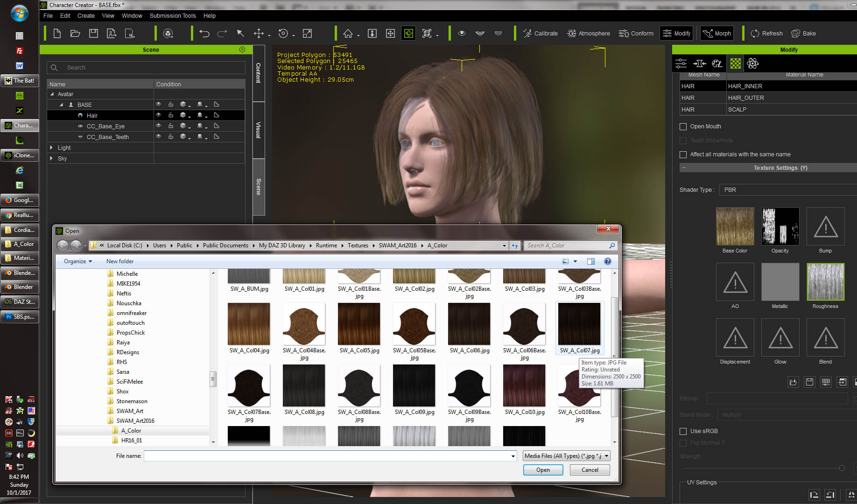Open the Edit menu
The height and width of the screenshot is (504, 857).
[65, 15]
